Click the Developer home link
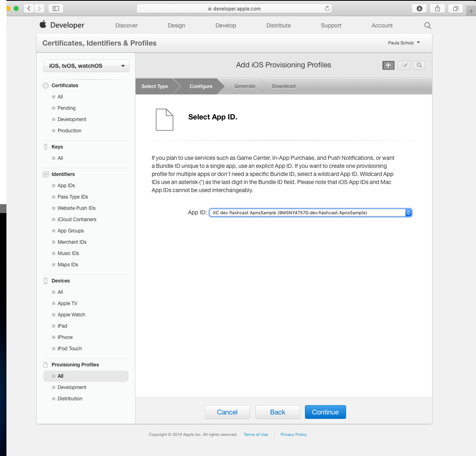Viewport: 476px width, 456px height. click(x=67, y=25)
